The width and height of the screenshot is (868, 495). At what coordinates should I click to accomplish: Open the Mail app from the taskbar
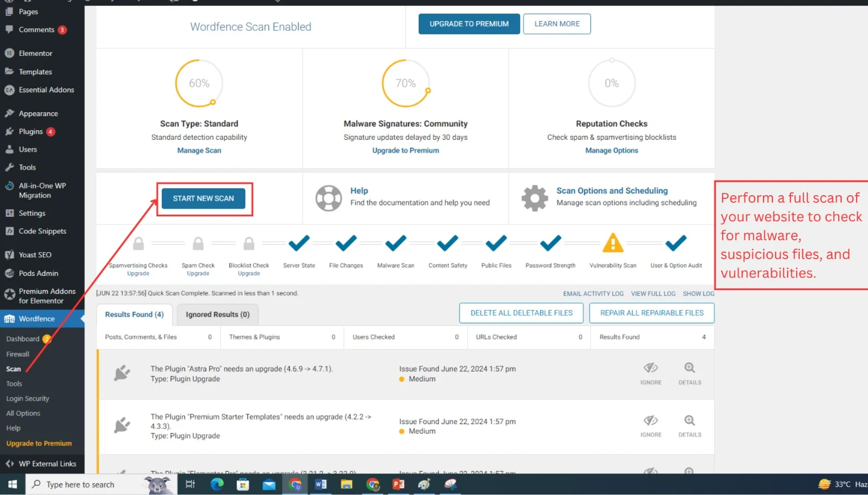(x=269, y=484)
